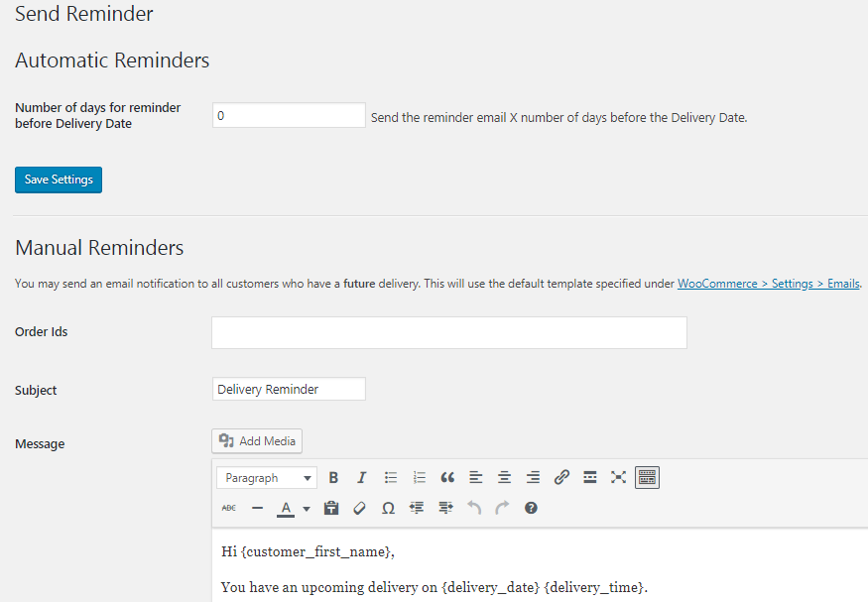This screenshot has width=868, height=602.
Task: Click the 'Automatic Reminders' heading
Action: pyautogui.click(x=112, y=60)
